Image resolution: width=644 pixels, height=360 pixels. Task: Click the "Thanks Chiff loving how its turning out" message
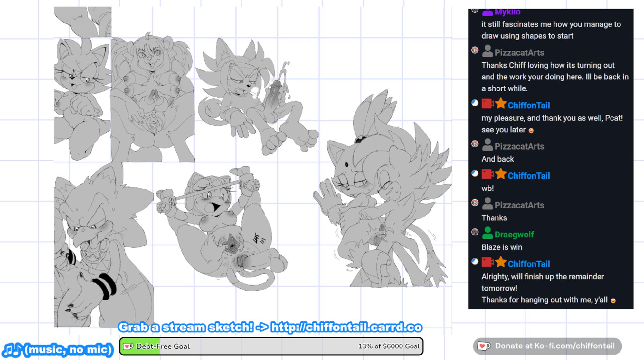click(555, 77)
